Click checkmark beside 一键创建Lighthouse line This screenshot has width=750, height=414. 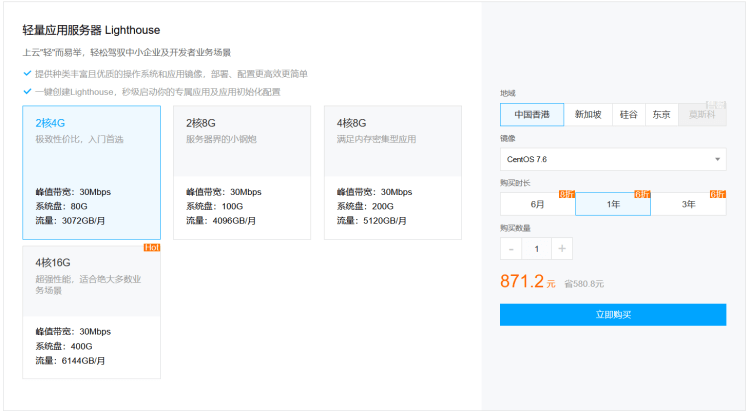[x=27, y=91]
